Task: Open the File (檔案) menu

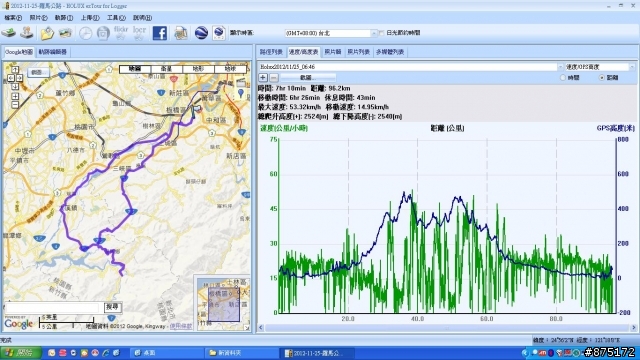Action: 13,18
